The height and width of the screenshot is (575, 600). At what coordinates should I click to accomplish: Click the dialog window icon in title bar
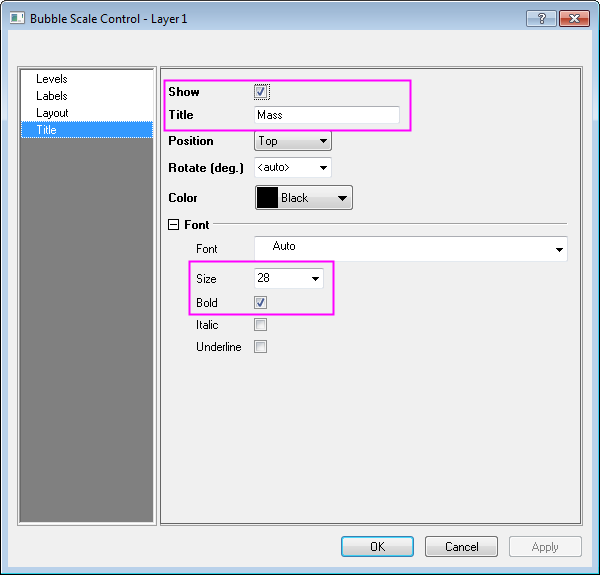click(17, 19)
